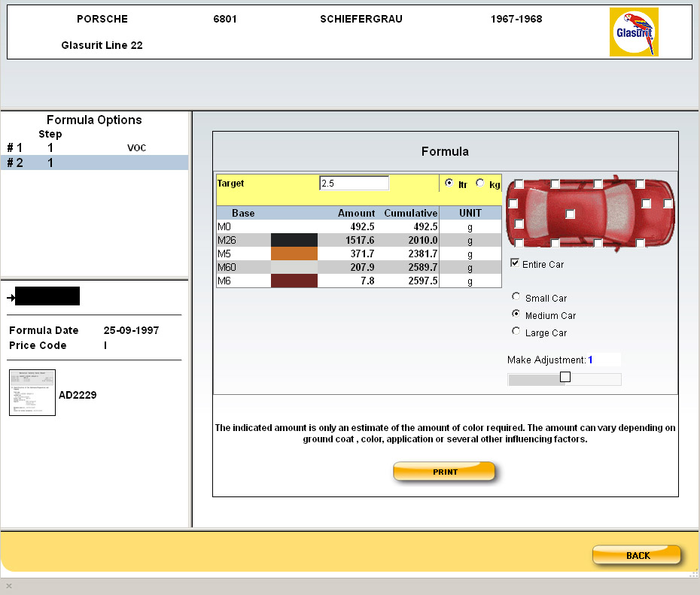The width and height of the screenshot is (700, 595).
Task: Check the lower-side rear door checkbox
Action: pos(555,243)
